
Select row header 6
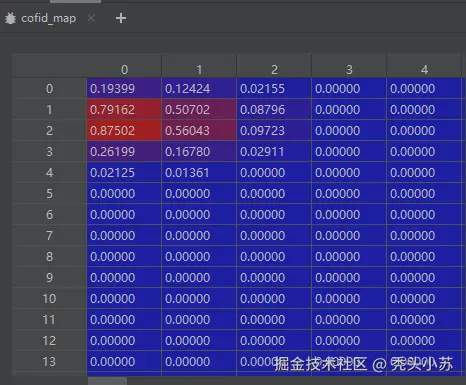49,215
